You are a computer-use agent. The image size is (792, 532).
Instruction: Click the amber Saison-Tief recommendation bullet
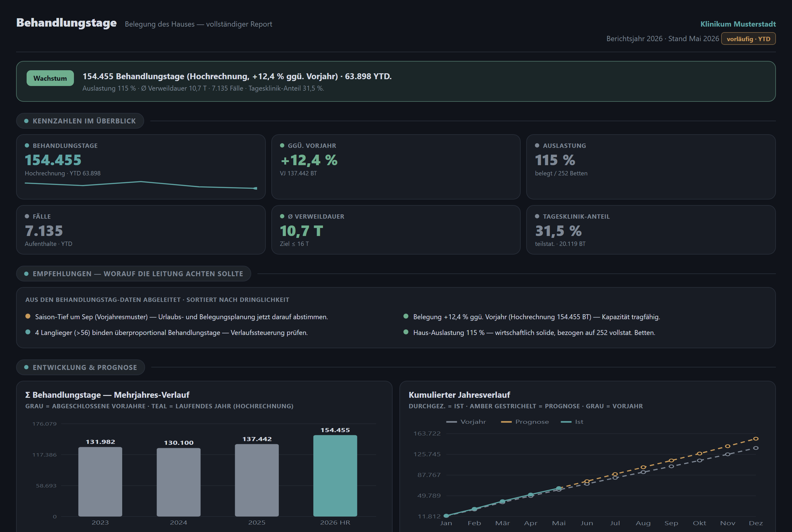[28, 316]
